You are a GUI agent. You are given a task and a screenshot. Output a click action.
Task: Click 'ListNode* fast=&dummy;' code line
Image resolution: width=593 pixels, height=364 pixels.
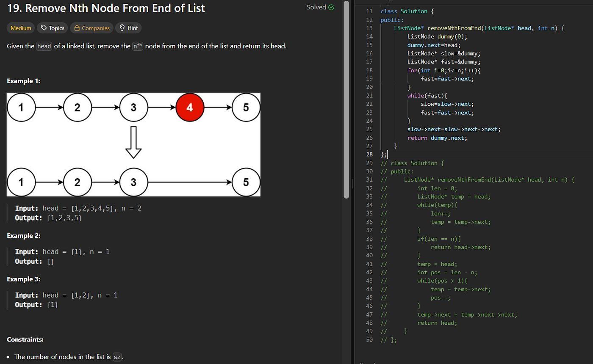pos(444,62)
